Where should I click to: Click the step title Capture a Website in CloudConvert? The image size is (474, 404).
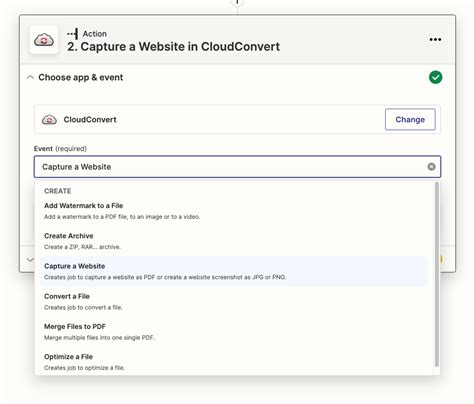[x=173, y=47]
